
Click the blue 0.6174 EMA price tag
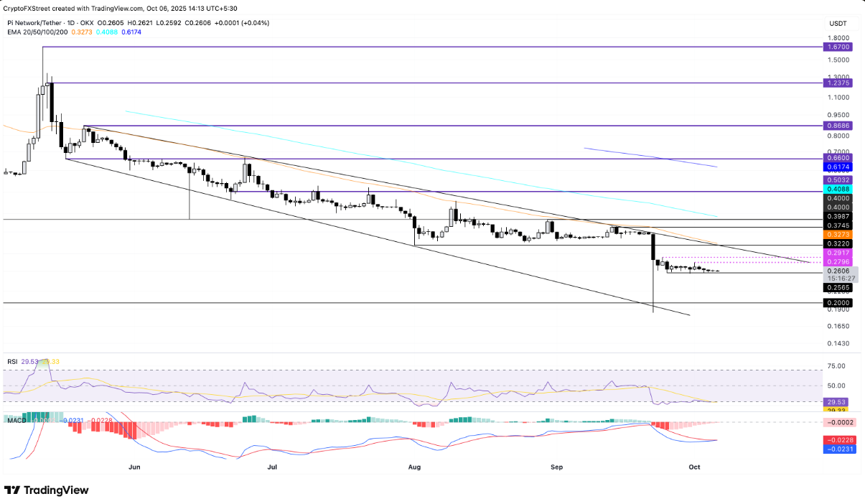838,167
